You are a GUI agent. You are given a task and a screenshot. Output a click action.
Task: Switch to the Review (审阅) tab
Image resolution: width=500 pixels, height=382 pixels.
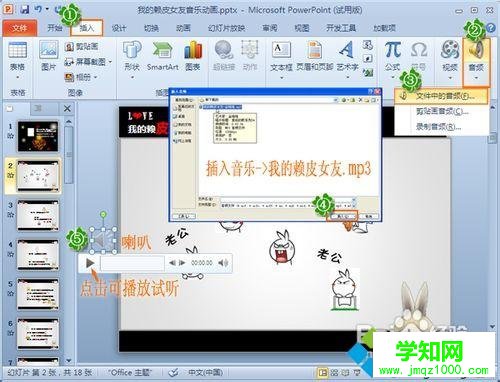(270, 28)
